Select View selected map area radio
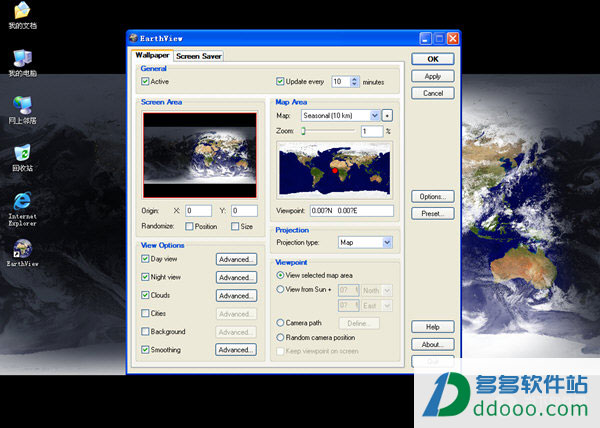600x428 pixels. (280, 275)
